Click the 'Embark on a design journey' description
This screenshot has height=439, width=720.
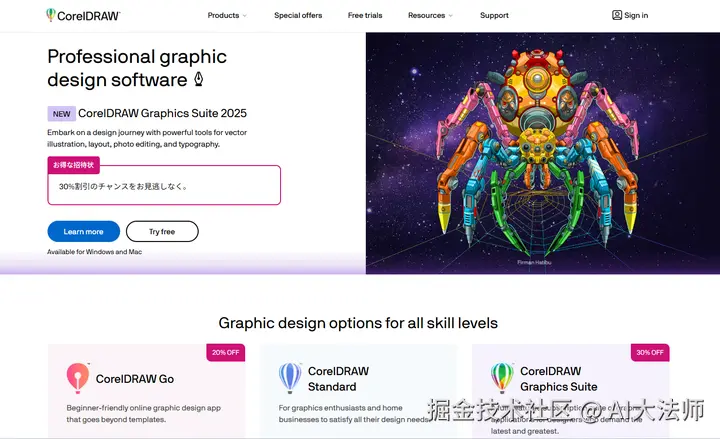(147, 138)
